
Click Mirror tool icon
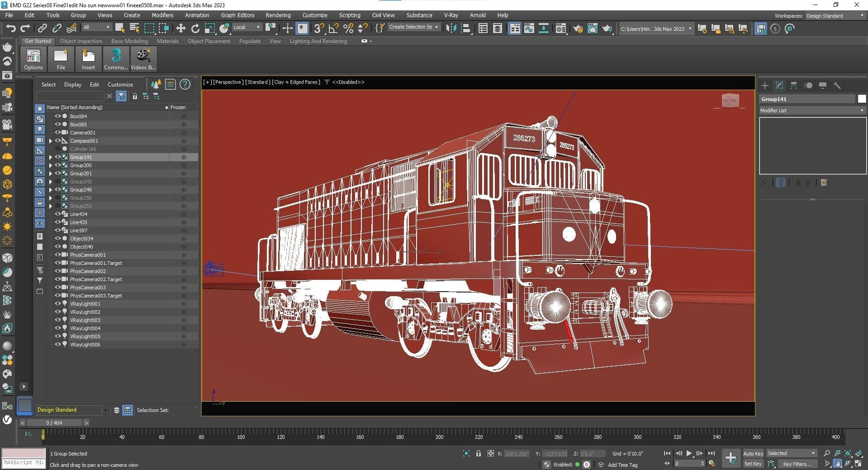click(x=451, y=29)
